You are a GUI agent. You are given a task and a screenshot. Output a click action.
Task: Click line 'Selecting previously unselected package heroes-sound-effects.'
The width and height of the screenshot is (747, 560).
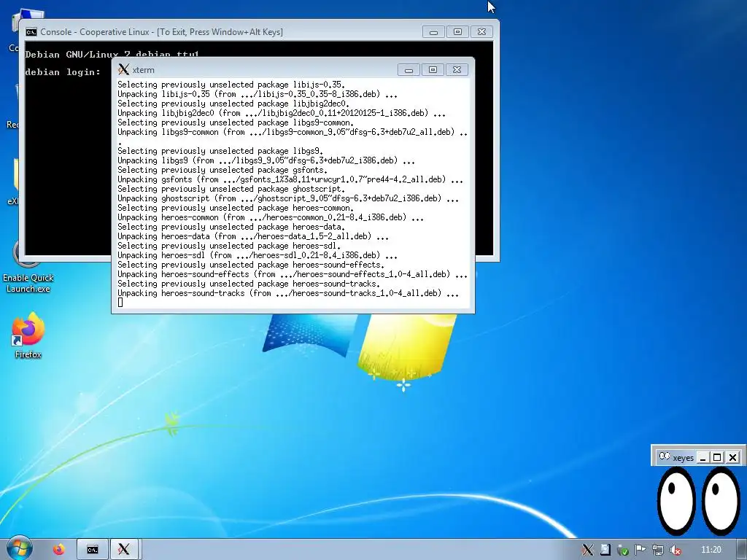(x=251, y=265)
